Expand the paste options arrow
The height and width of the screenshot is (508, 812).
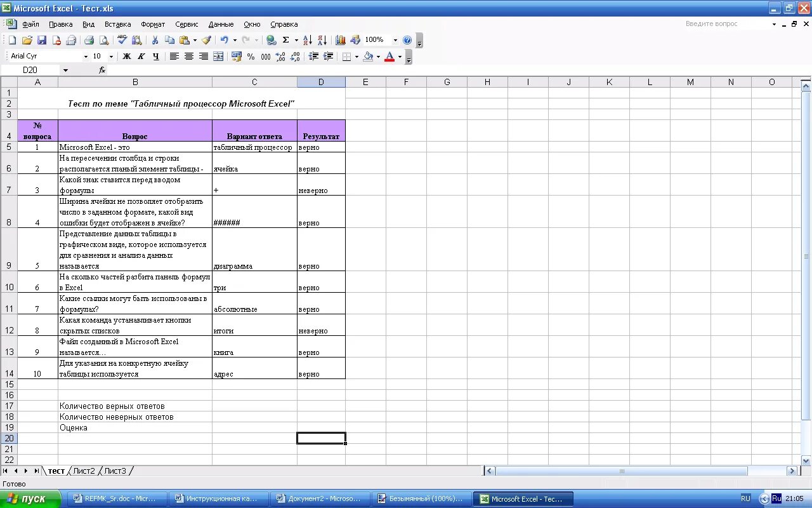coord(195,40)
